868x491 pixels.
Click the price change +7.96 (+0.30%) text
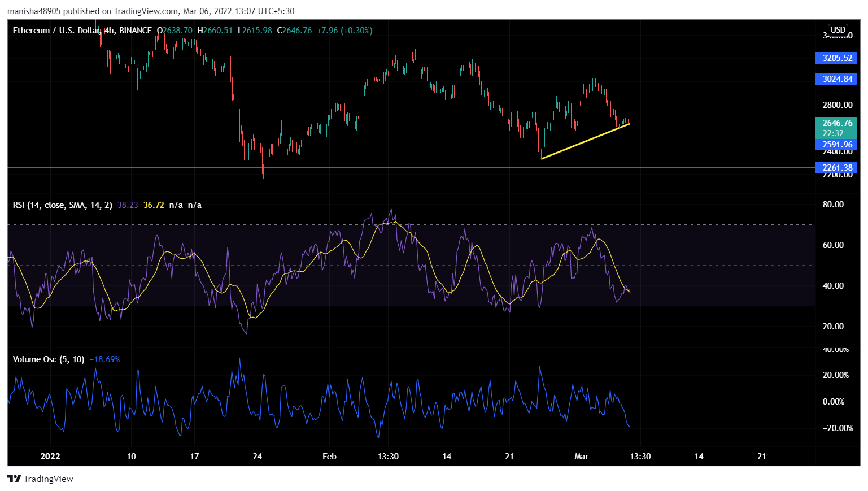tap(344, 31)
